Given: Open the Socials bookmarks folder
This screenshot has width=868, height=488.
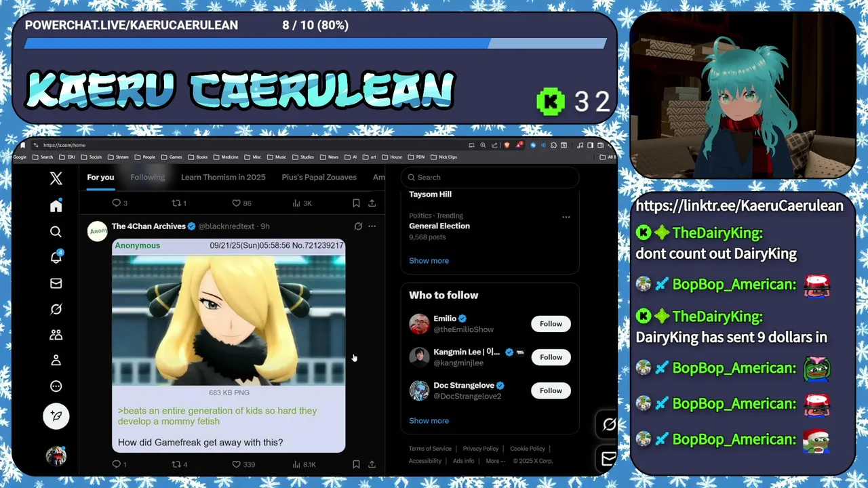Looking at the screenshot, I should coord(91,157).
